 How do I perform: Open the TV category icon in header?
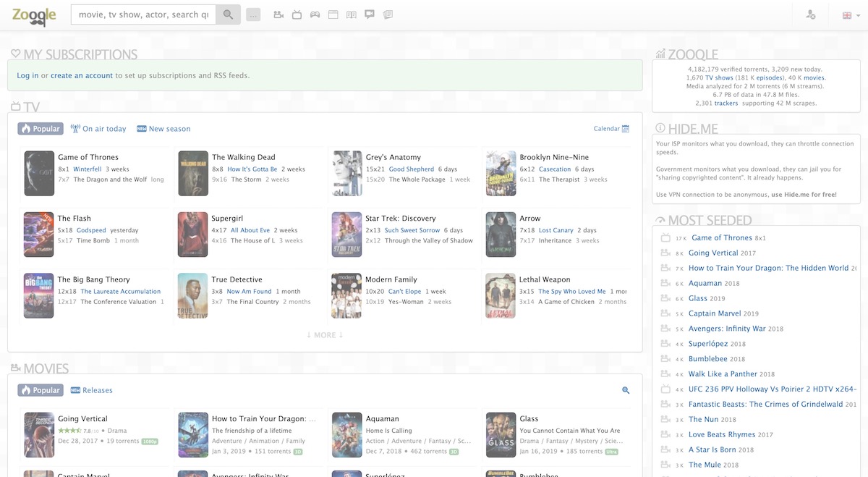297,14
